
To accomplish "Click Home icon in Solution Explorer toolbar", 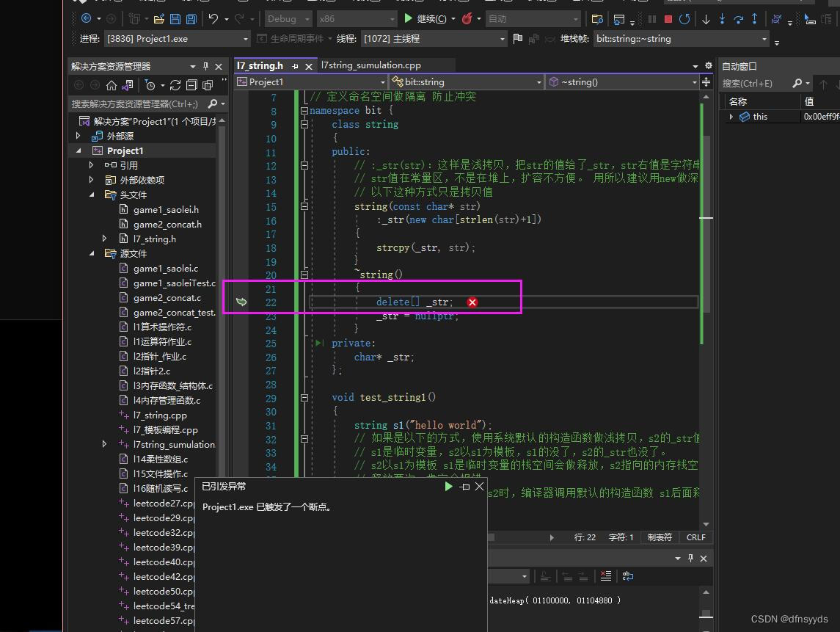I will [x=112, y=85].
